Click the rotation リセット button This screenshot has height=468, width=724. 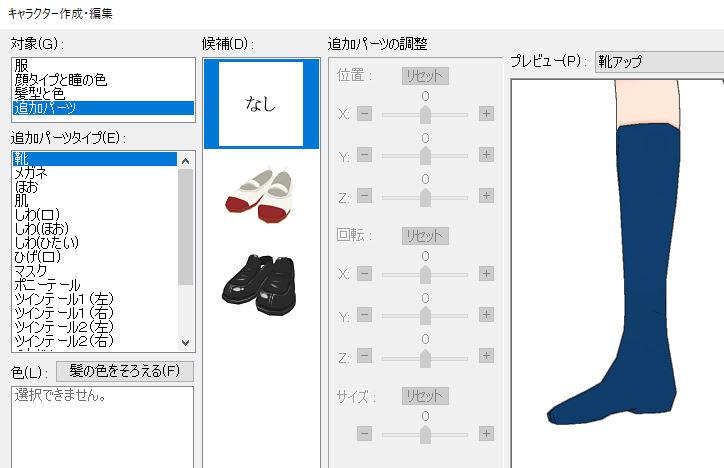coord(425,236)
